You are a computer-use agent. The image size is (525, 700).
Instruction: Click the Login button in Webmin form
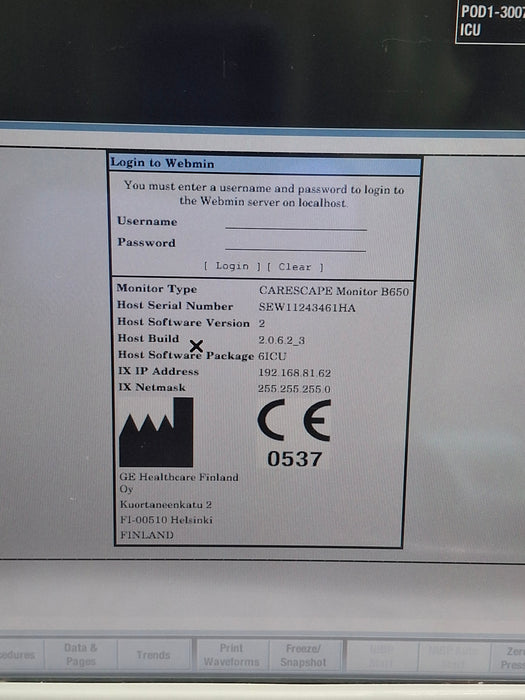[x=232, y=266]
